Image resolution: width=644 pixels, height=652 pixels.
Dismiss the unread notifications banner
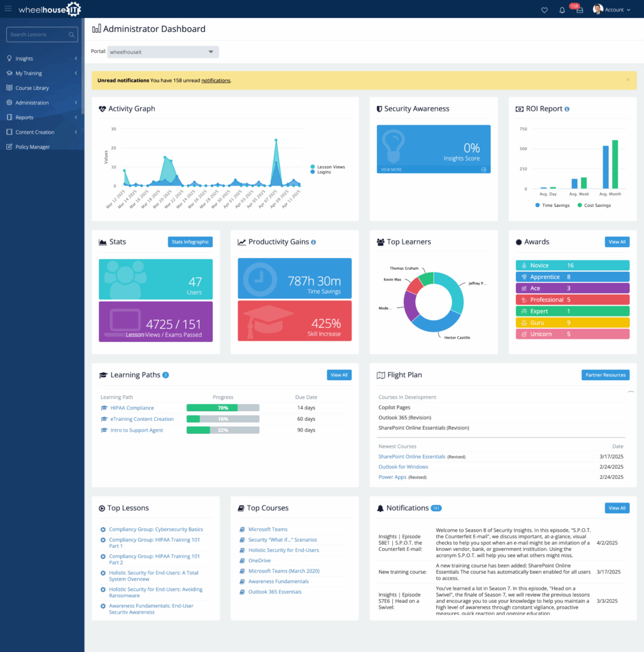(x=627, y=80)
